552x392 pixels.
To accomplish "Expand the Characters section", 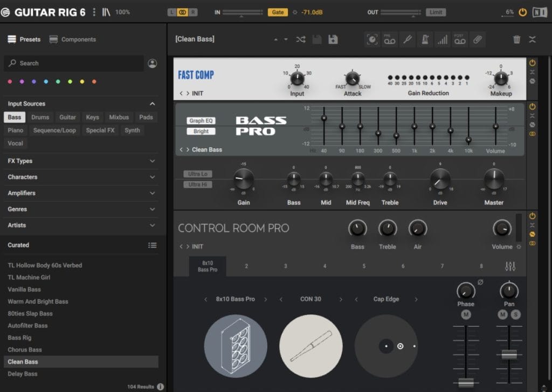I will click(x=153, y=177).
